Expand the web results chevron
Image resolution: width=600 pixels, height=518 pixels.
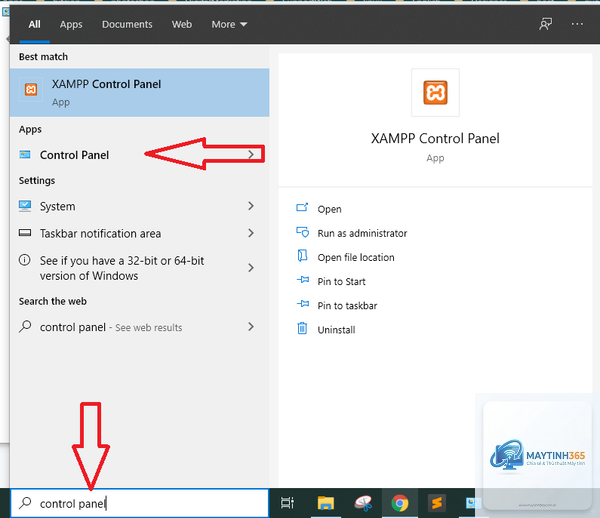(251, 327)
